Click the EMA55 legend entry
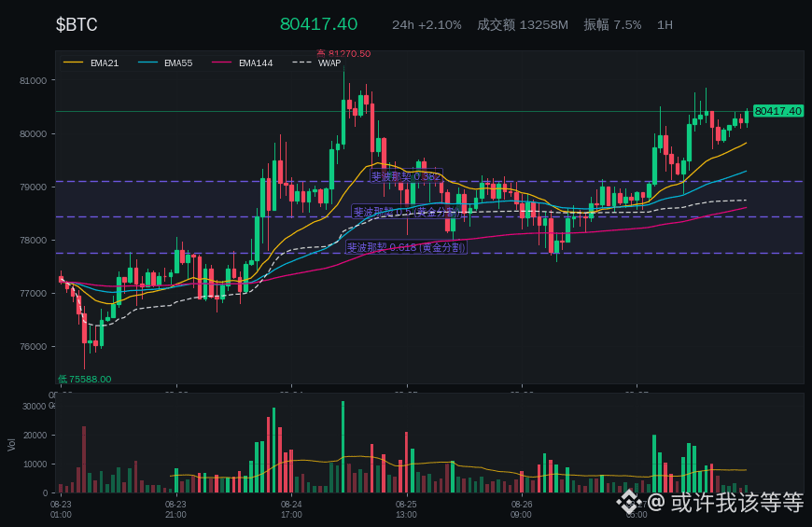Viewport: 812px width, 527px height. [165, 63]
